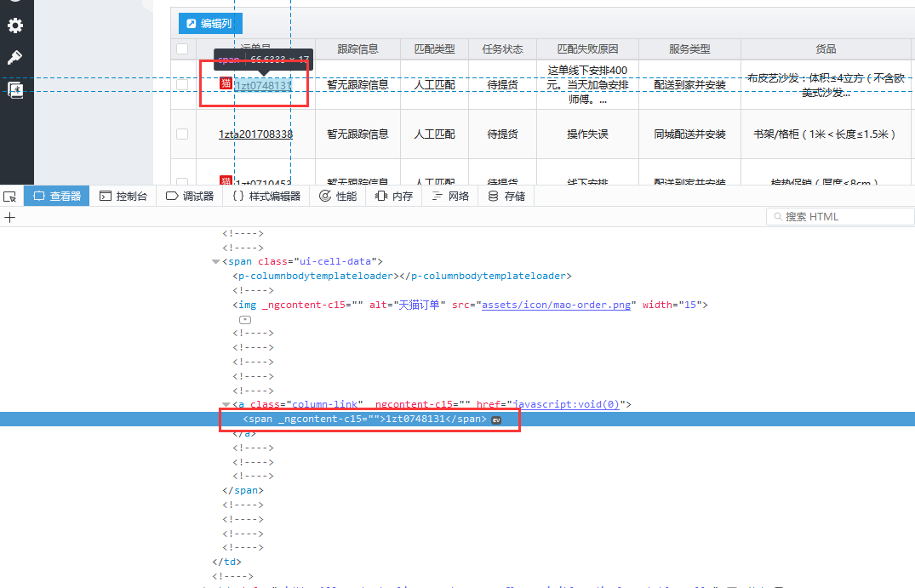Collapse the a class="column-link" node

pyautogui.click(x=226, y=405)
